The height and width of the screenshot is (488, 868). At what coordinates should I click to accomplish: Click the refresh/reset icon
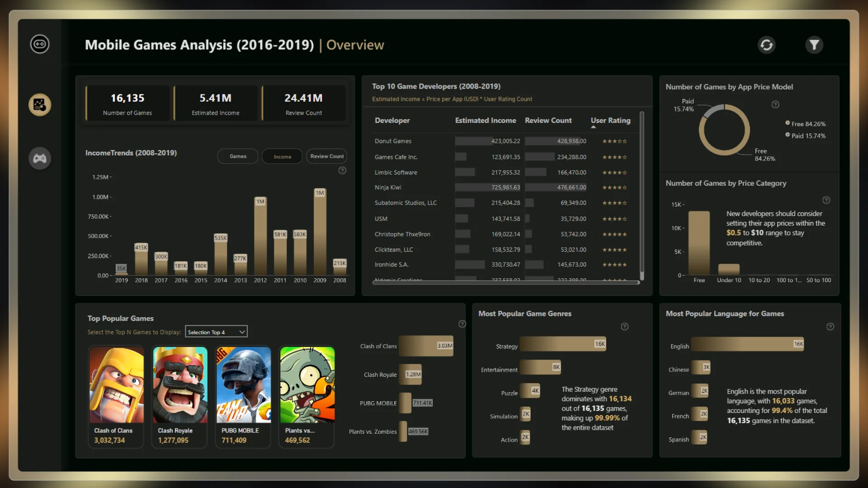click(767, 45)
